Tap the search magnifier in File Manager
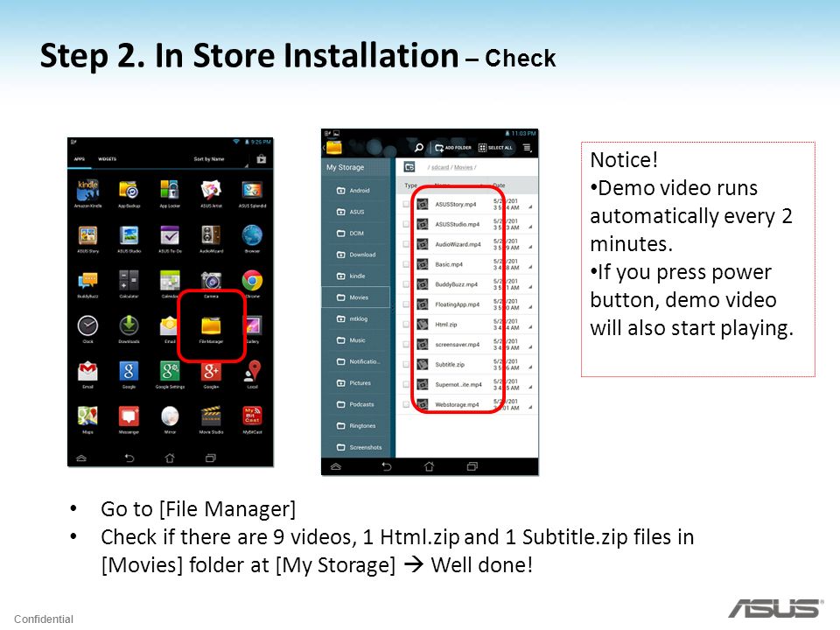This screenshot has height=630, width=840. click(x=419, y=147)
